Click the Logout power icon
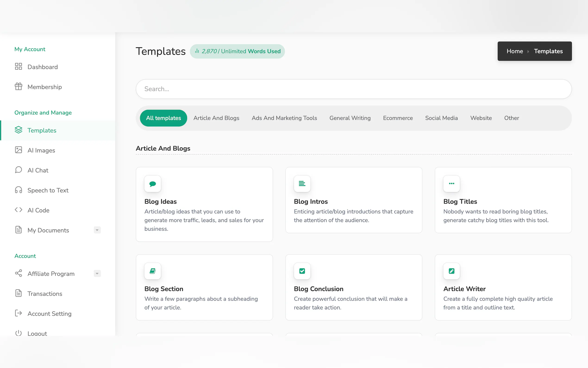The image size is (588, 368). (19, 333)
